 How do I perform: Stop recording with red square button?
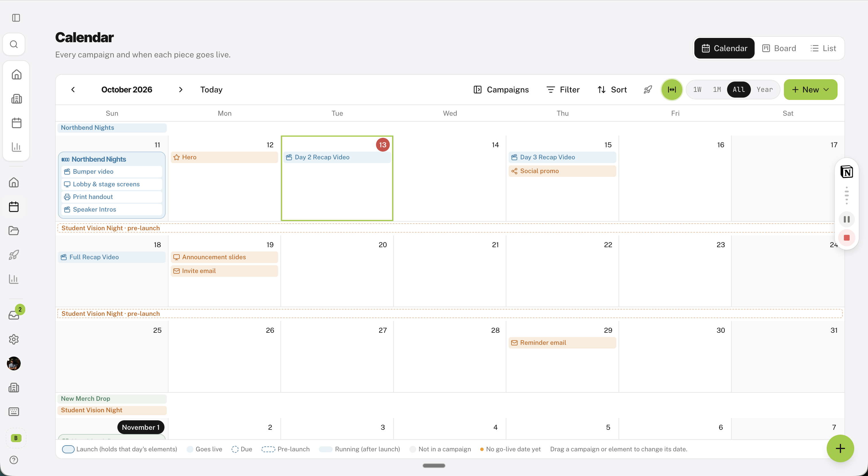point(846,238)
